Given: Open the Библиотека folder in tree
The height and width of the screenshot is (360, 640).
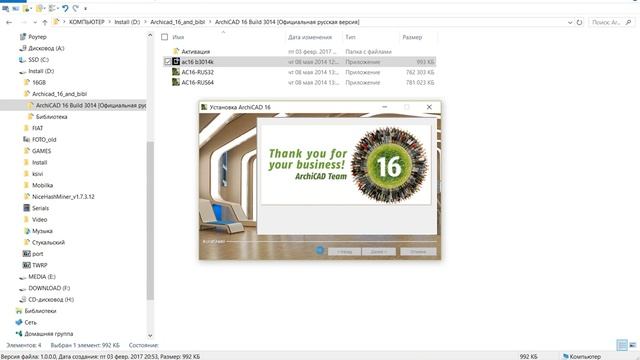Looking at the screenshot, I should point(51,117).
